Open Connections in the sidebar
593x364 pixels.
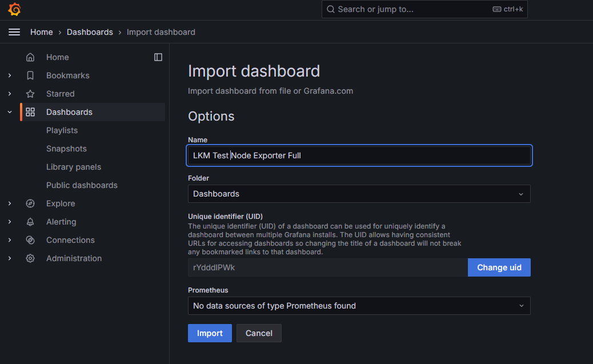[70, 240]
